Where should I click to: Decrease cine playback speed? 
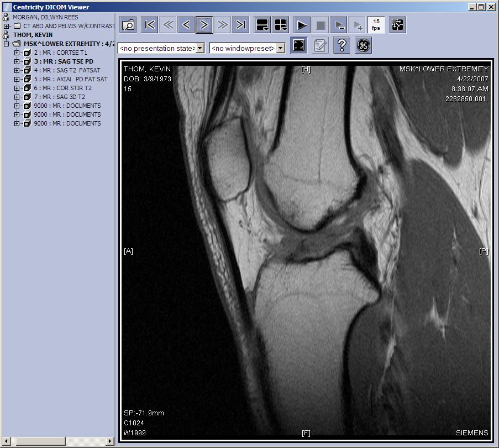pyautogui.click(x=338, y=24)
